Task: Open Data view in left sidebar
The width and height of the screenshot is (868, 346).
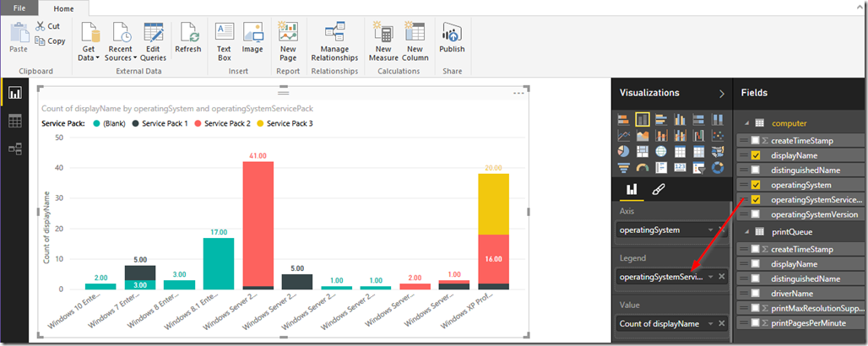Action: [14, 122]
